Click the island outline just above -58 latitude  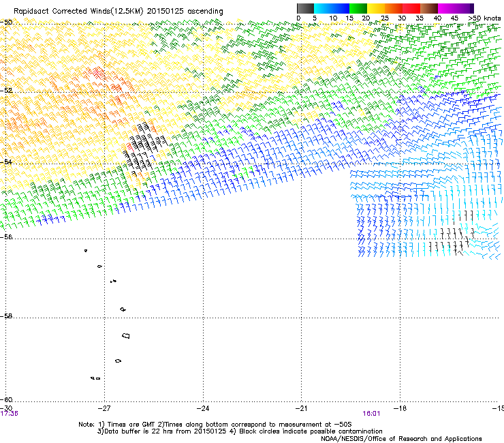click(123, 309)
